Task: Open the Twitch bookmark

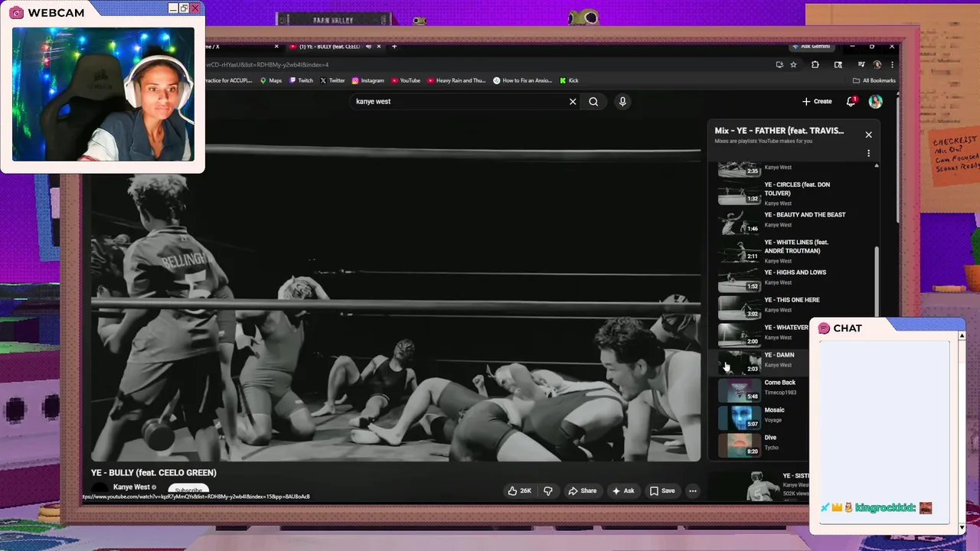Action: coord(301,80)
